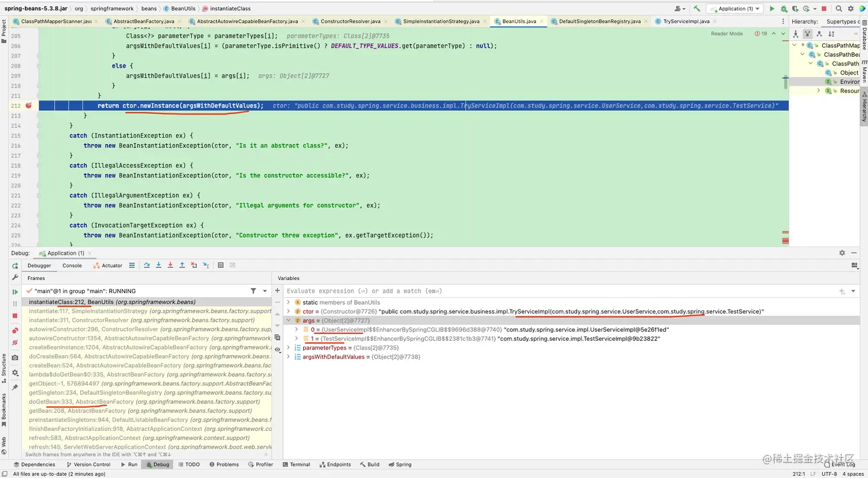Click the Drop Frame icon in debugger toolbar
The image size is (868, 478).
click(194, 265)
